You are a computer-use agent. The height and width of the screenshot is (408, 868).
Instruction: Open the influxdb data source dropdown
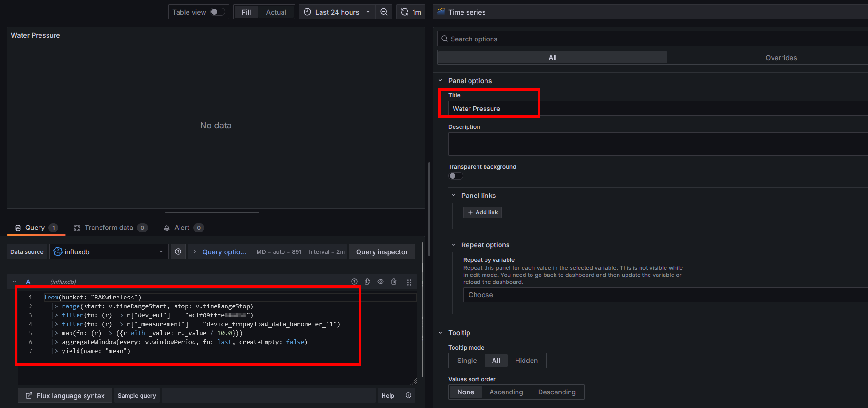coord(109,252)
